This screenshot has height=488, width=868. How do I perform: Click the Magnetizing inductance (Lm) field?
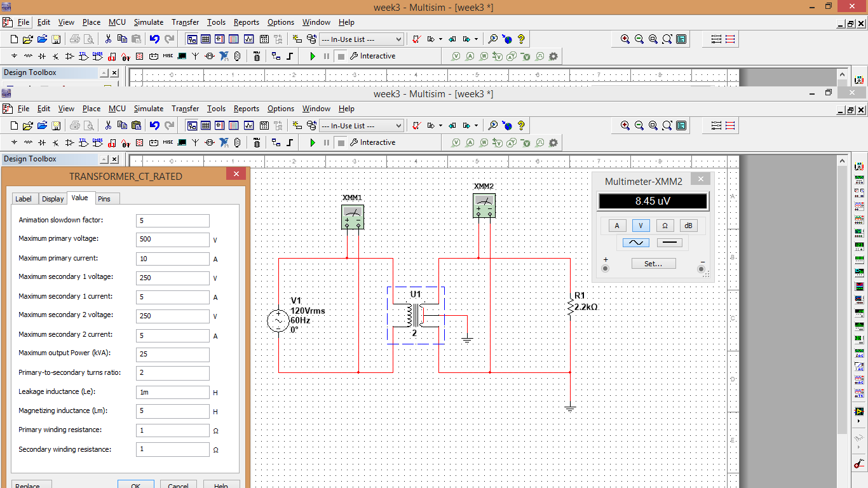[173, 411]
